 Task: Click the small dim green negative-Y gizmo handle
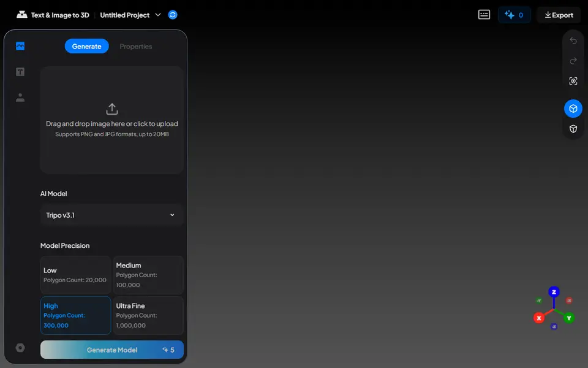tap(539, 301)
